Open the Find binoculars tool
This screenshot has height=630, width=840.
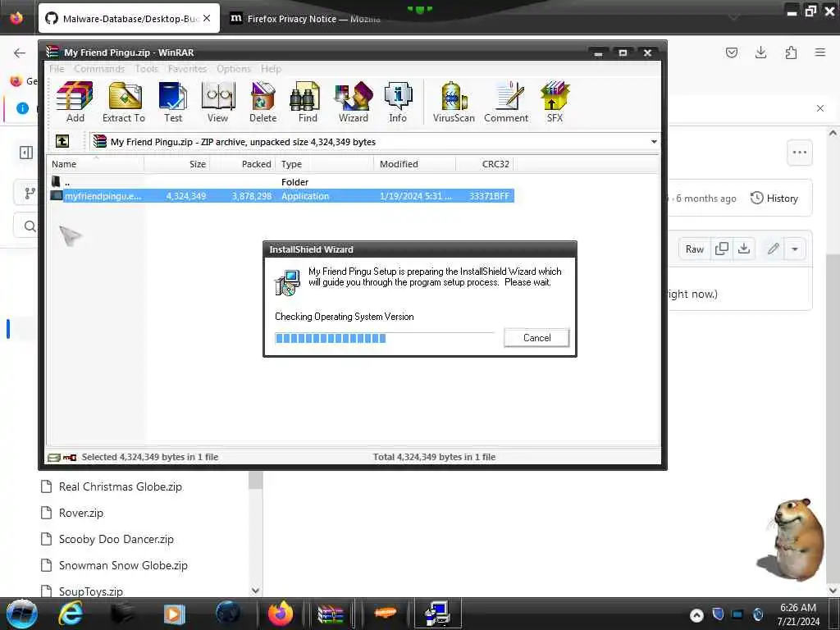[308, 102]
